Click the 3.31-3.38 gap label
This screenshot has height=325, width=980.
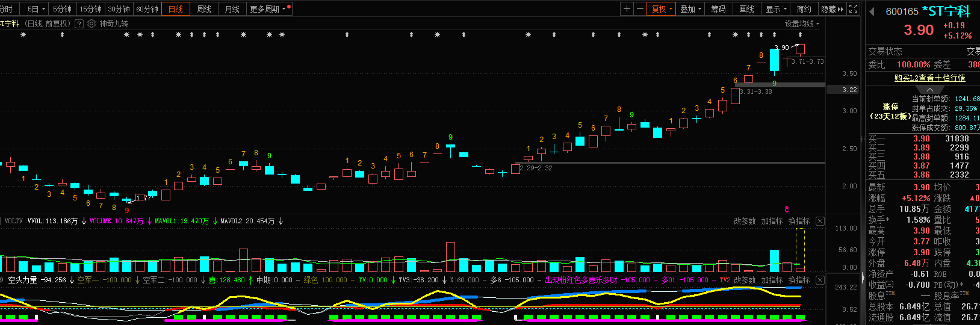[755, 91]
